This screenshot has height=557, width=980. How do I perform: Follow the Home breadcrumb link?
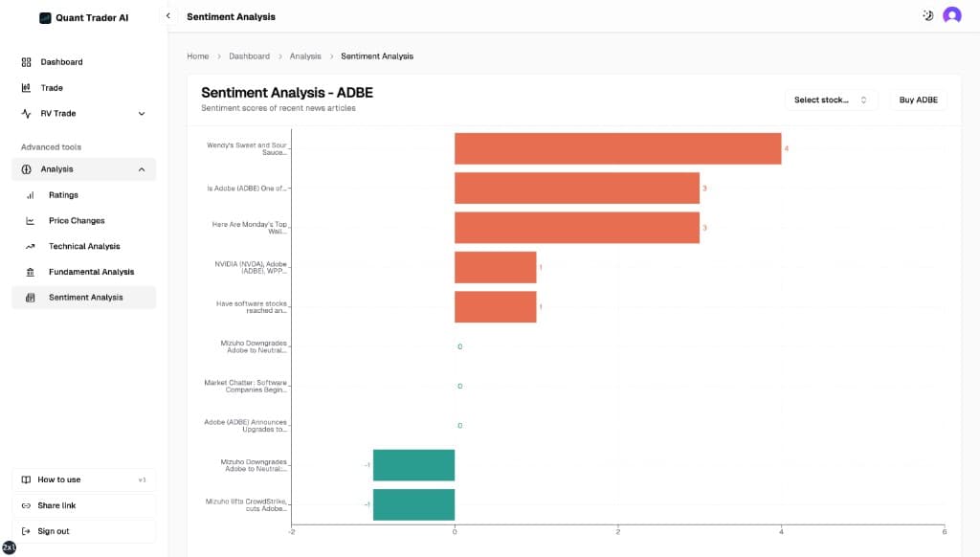pyautogui.click(x=197, y=56)
